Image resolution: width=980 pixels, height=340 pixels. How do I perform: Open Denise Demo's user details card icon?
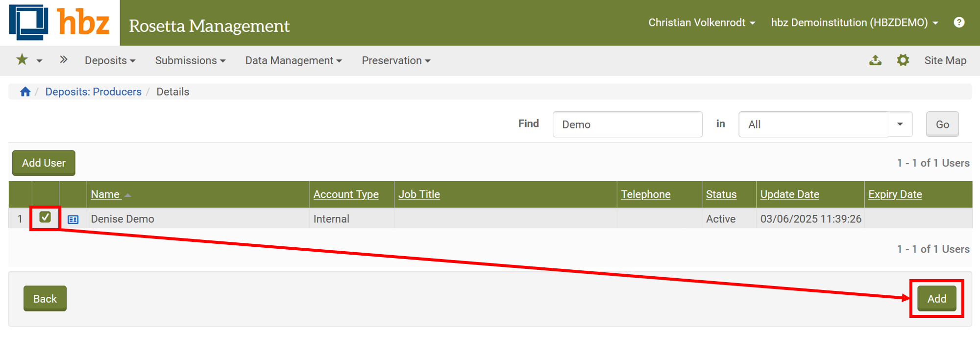tap(73, 219)
